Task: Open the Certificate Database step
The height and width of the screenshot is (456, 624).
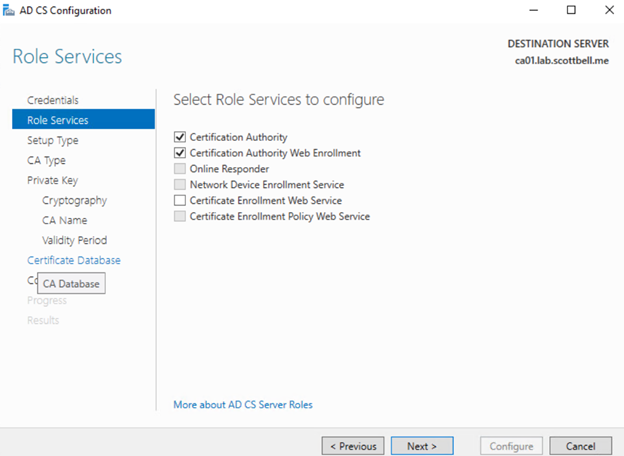Action: point(74,260)
